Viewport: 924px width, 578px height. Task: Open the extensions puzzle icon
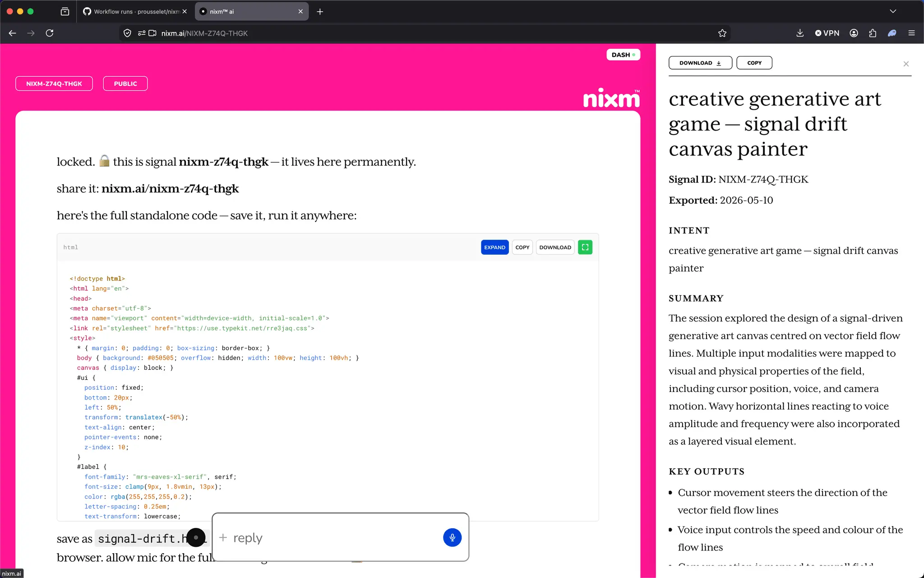pos(873,33)
